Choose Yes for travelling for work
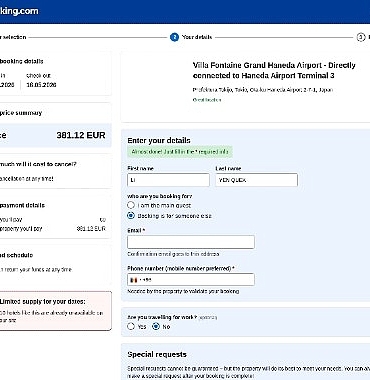This screenshot has width=370, height=380. click(x=131, y=327)
